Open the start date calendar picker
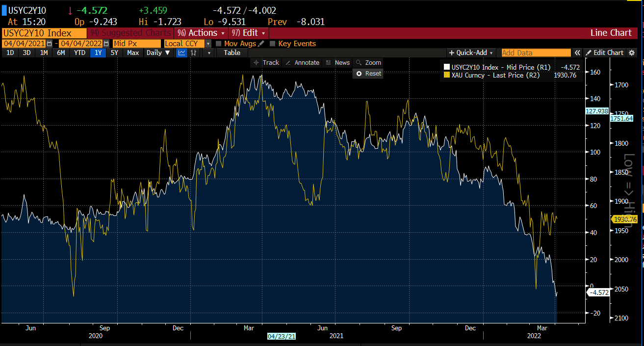 click(x=49, y=44)
